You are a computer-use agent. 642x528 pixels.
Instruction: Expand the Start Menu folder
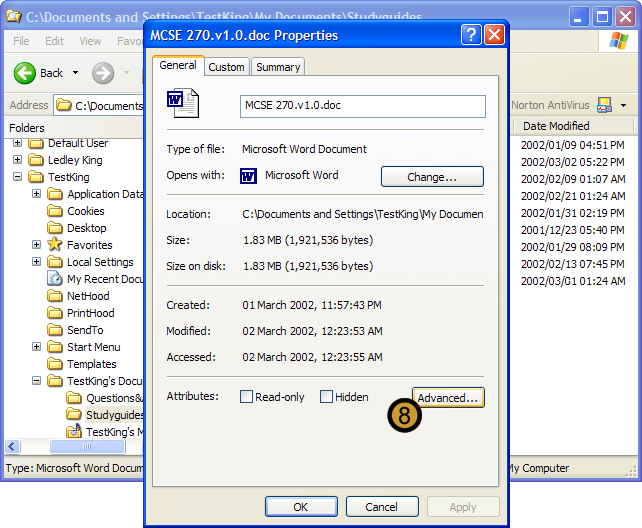pyautogui.click(x=36, y=346)
